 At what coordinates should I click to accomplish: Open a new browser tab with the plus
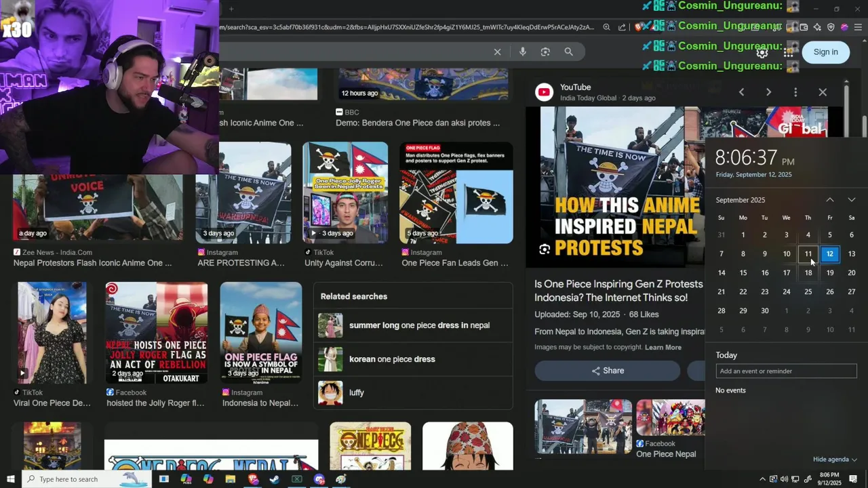[231, 9]
